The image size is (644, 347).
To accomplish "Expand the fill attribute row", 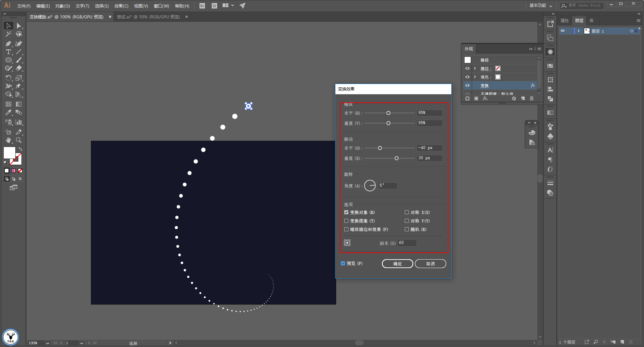I will click(475, 77).
